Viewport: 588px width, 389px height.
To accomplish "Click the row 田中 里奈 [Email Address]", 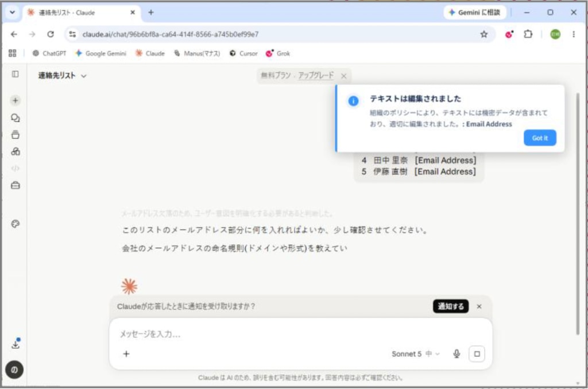I will click(419, 161).
